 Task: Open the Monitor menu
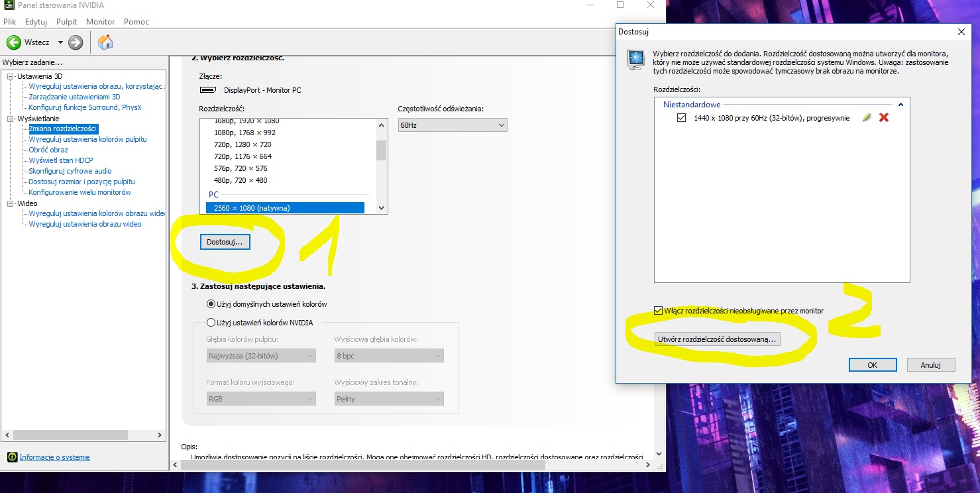pyautogui.click(x=100, y=22)
